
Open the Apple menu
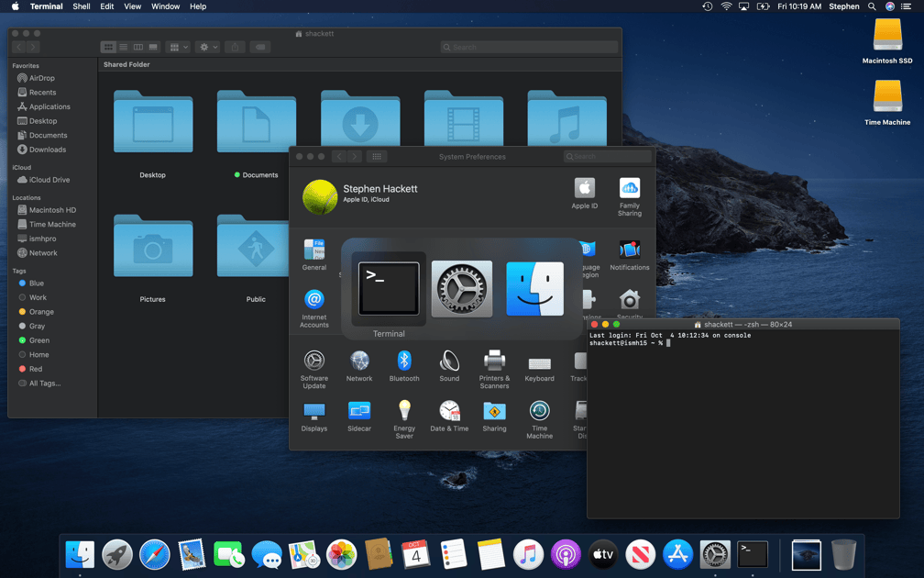pos(16,6)
